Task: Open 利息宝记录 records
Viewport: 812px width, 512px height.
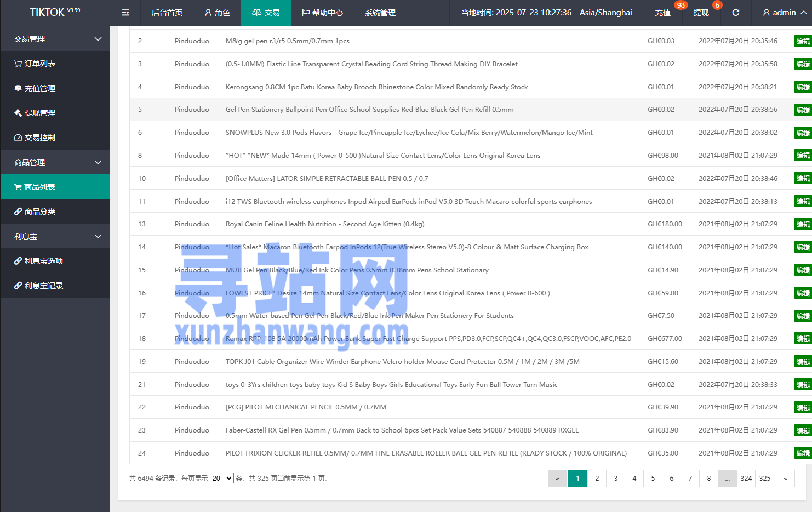Action: pos(55,286)
